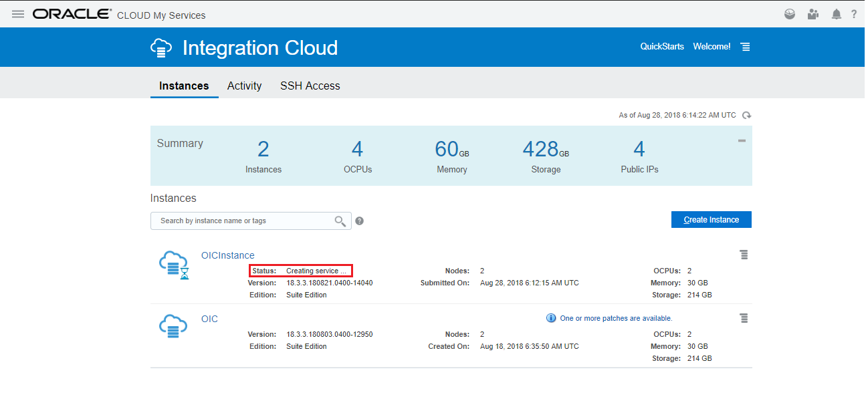The width and height of the screenshot is (868, 409).
Task: Open the hamburger navigation menu
Action: coord(18,14)
